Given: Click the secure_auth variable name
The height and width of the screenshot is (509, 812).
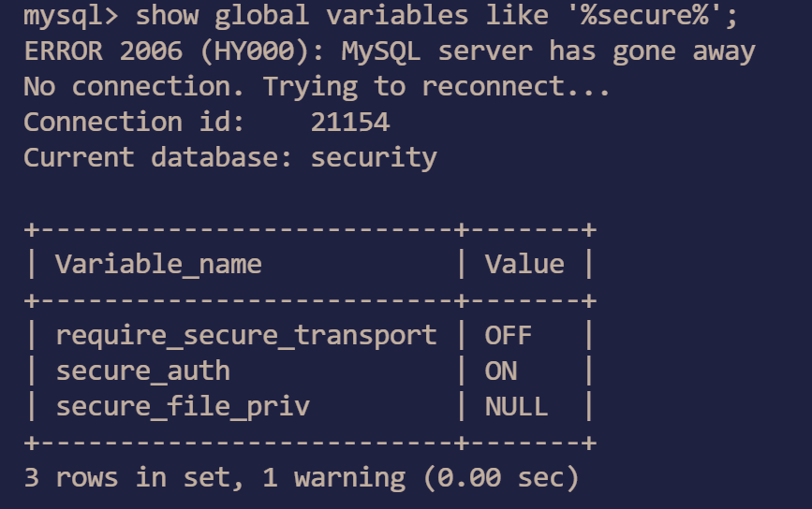Looking at the screenshot, I should (142, 371).
